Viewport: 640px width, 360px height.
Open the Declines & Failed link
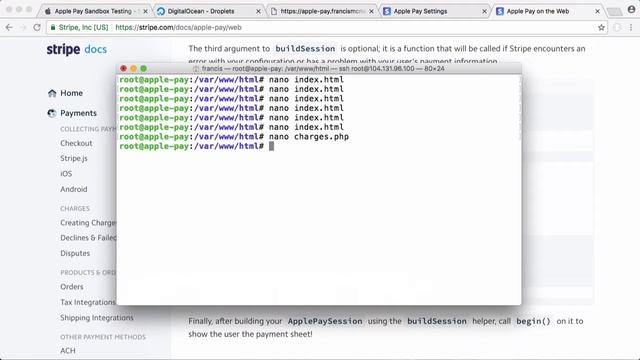point(88,238)
